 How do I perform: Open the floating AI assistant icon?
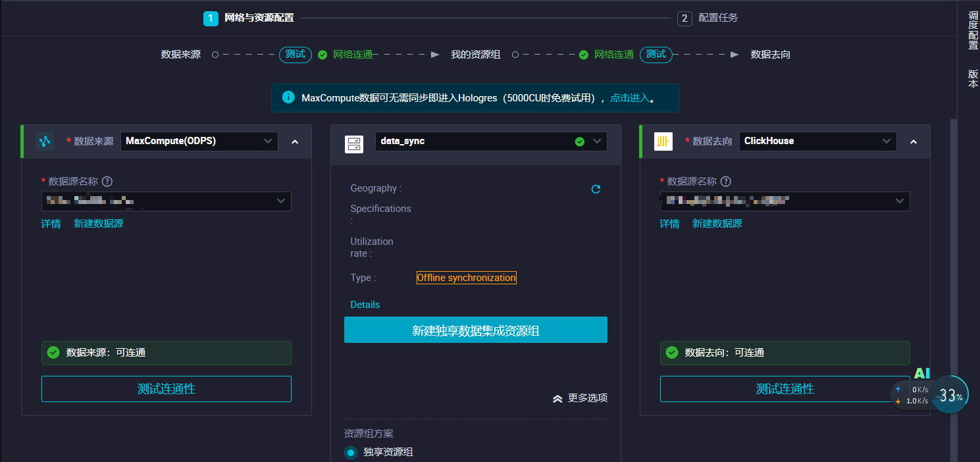click(x=922, y=373)
